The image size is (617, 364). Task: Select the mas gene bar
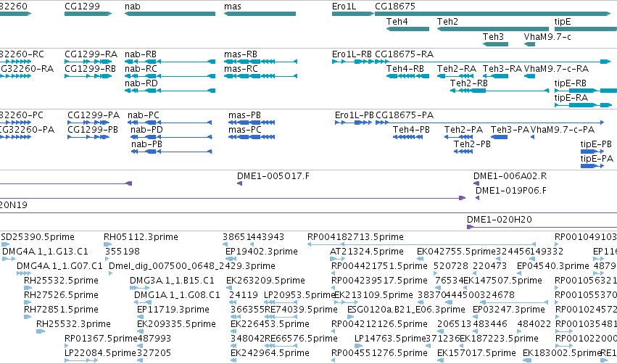[260, 14]
